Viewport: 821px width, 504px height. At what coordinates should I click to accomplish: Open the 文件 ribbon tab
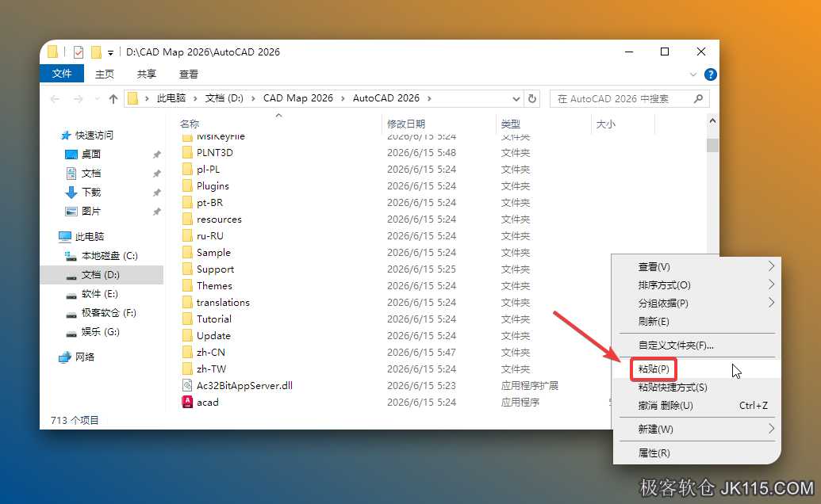click(x=62, y=74)
